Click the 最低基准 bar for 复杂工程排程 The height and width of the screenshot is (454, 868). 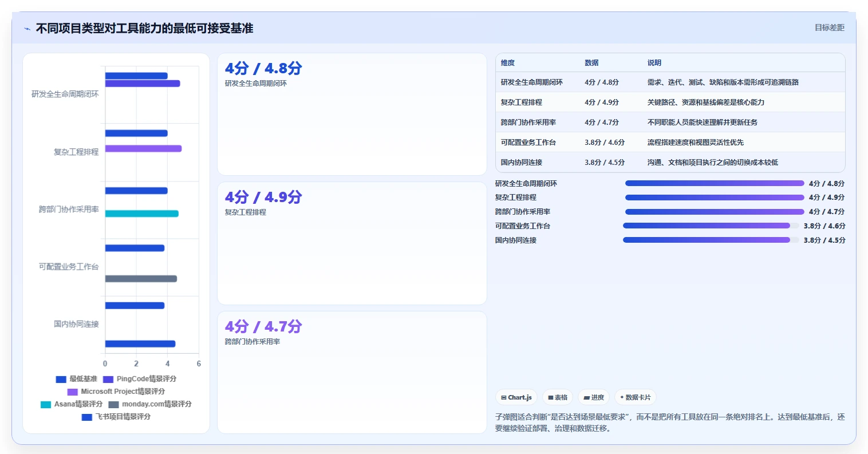pos(136,133)
